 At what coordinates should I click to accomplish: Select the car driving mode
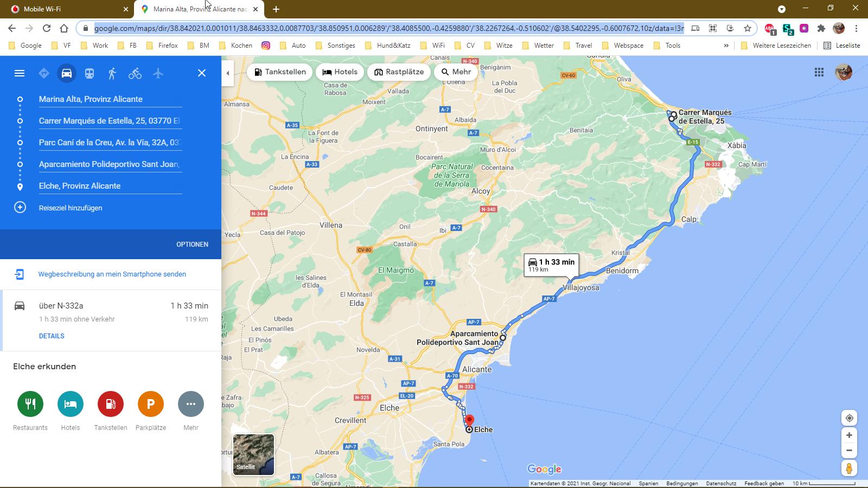[x=67, y=73]
